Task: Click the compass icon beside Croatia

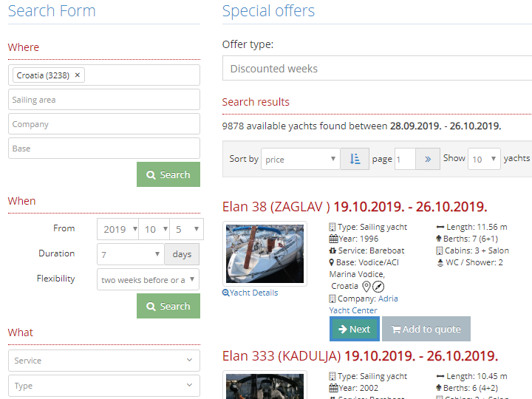Action: point(378,286)
